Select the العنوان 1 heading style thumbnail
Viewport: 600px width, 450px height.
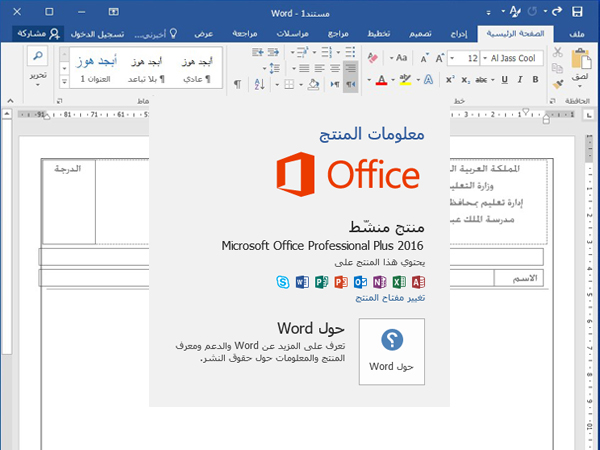[96, 67]
